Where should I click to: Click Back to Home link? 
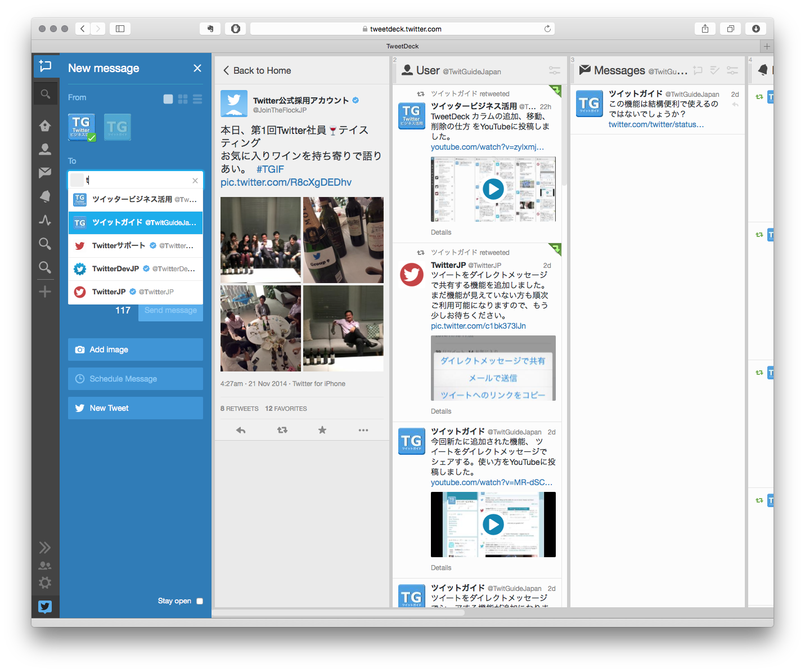(257, 70)
